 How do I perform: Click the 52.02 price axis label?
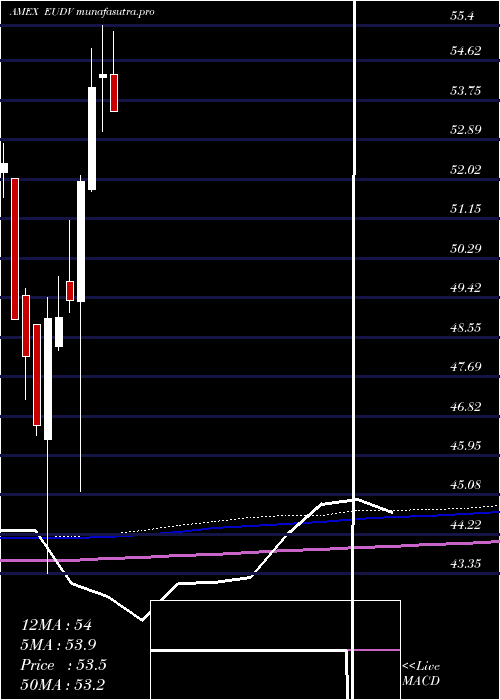pyautogui.click(x=466, y=169)
